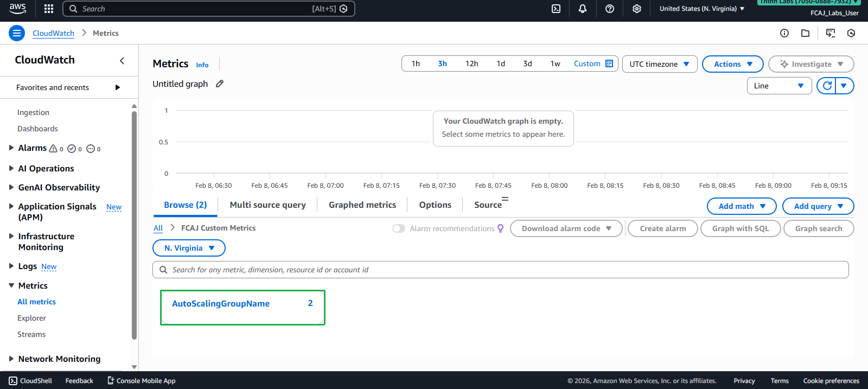Open the monitor chat icon in breadcrumb bar

(831, 33)
